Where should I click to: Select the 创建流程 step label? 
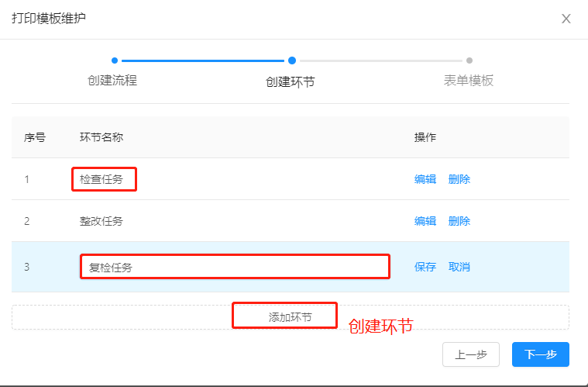[112, 81]
